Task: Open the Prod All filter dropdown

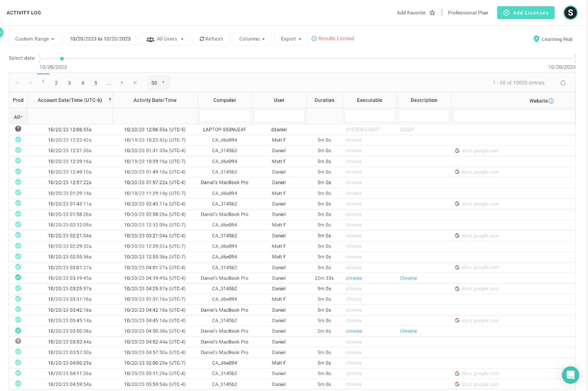Action: [x=18, y=117]
